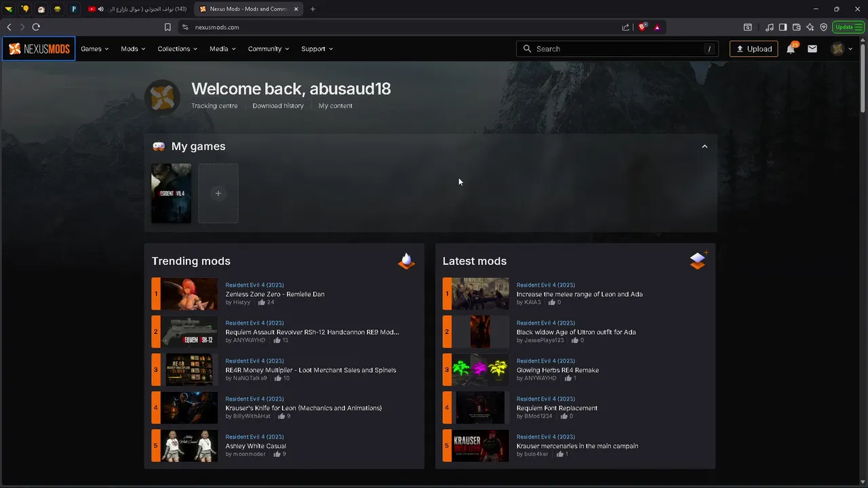Expand the Community menu
Image resolution: width=868 pixels, height=488 pixels.
pyautogui.click(x=269, y=49)
